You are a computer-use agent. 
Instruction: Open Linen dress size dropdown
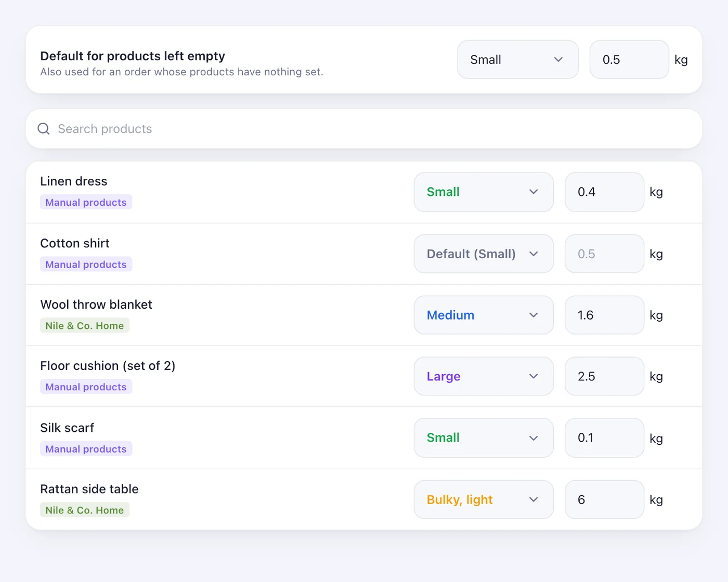point(484,192)
